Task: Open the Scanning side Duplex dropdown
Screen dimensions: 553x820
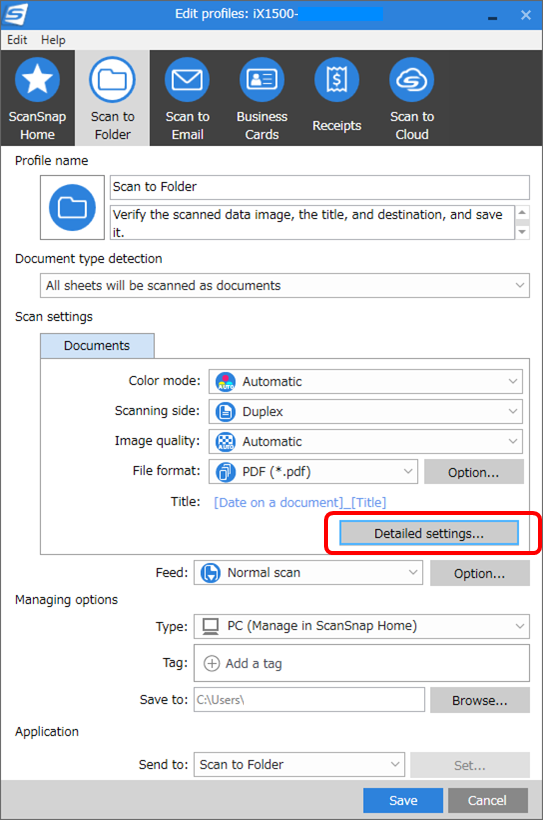Action: point(365,412)
